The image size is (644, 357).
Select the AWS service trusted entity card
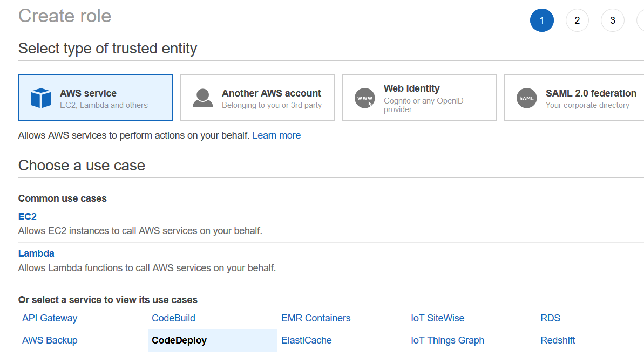click(96, 98)
